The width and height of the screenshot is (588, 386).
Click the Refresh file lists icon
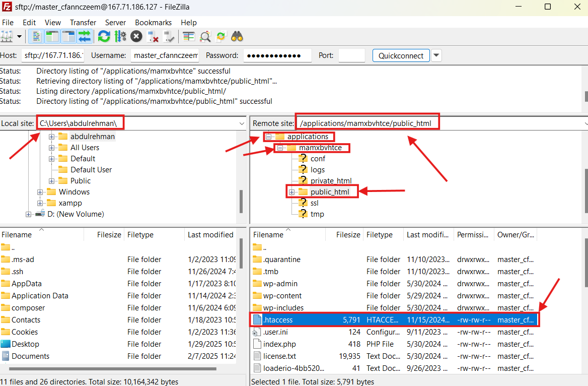(104, 36)
